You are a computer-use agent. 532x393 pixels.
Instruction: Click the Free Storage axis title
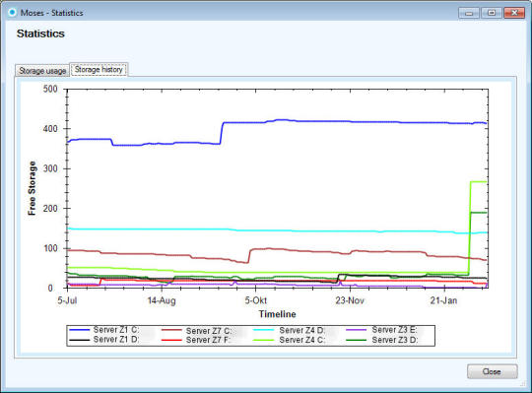click(32, 188)
